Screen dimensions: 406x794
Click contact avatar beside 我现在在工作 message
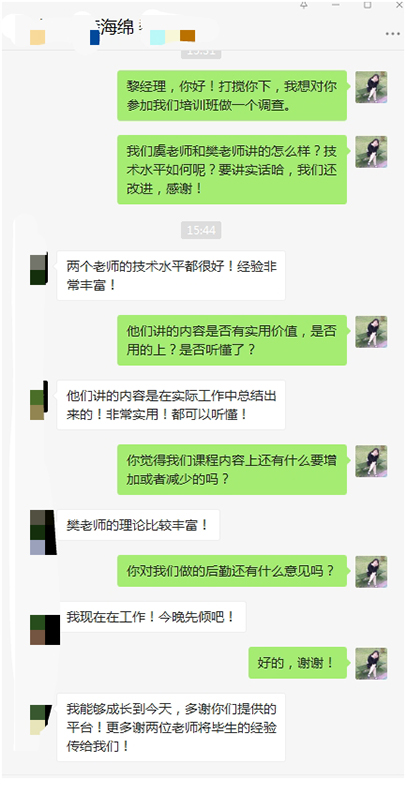point(45,629)
